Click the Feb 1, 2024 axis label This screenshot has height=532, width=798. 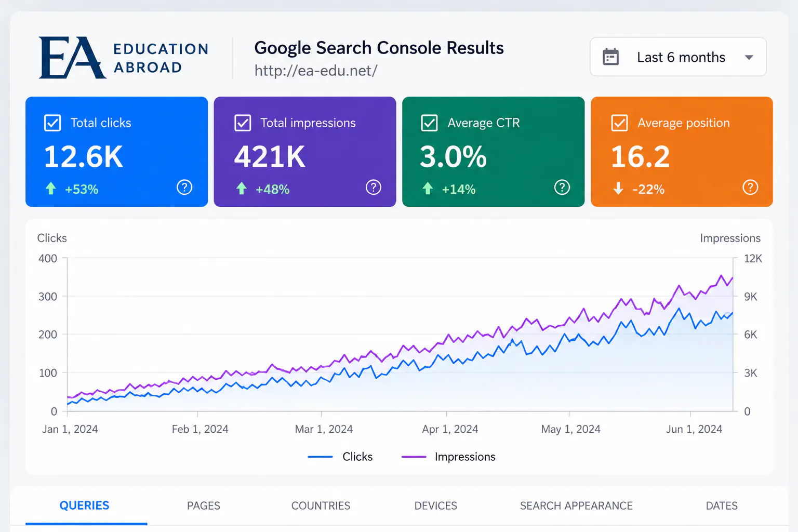[200, 429]
